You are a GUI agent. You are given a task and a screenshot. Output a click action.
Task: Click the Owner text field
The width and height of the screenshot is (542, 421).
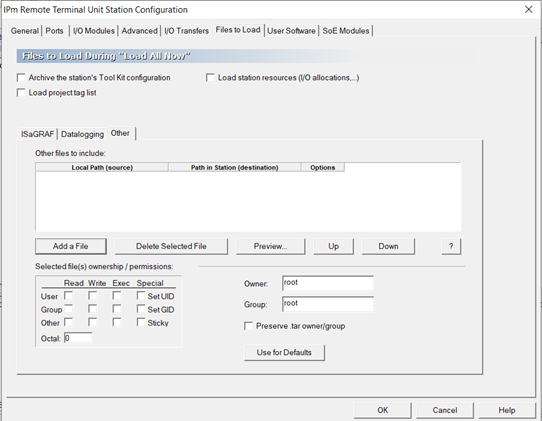click(328, 283)
